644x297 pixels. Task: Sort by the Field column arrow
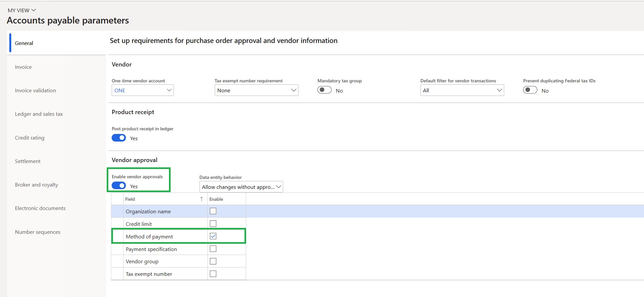click(x=201, y=199)
